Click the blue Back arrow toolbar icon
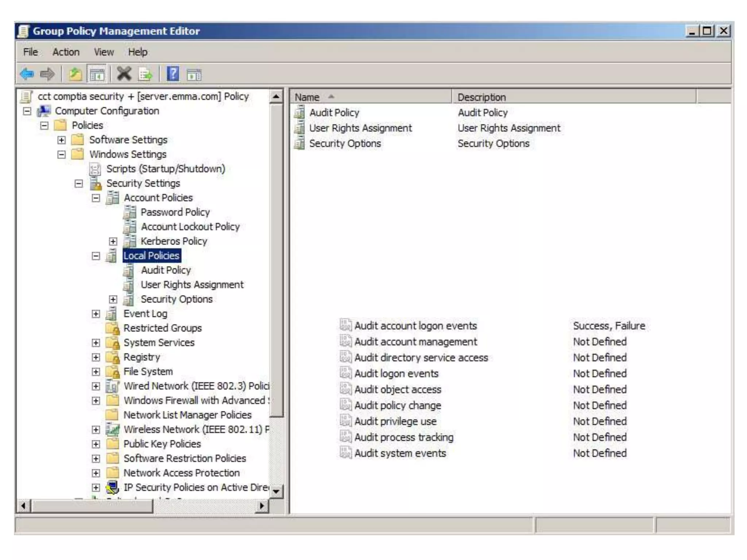The height and width of the screenshot is (560, 747). pos(27,74)
